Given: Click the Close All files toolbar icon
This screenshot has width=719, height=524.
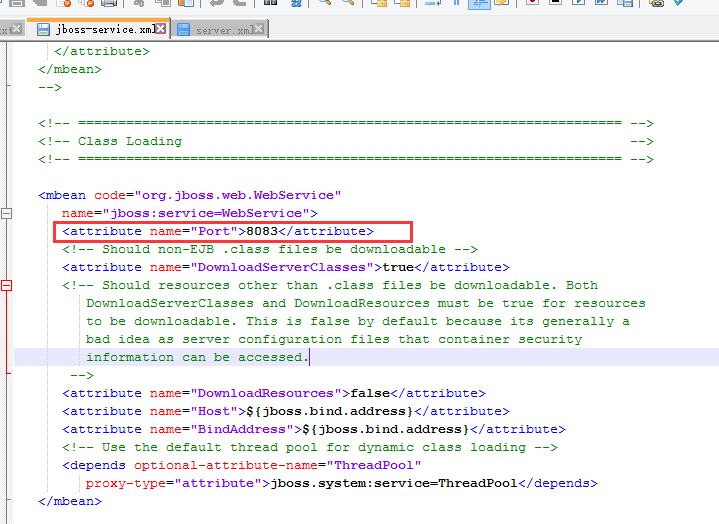Looking at the screenshot, I should [x=86, y=3].
